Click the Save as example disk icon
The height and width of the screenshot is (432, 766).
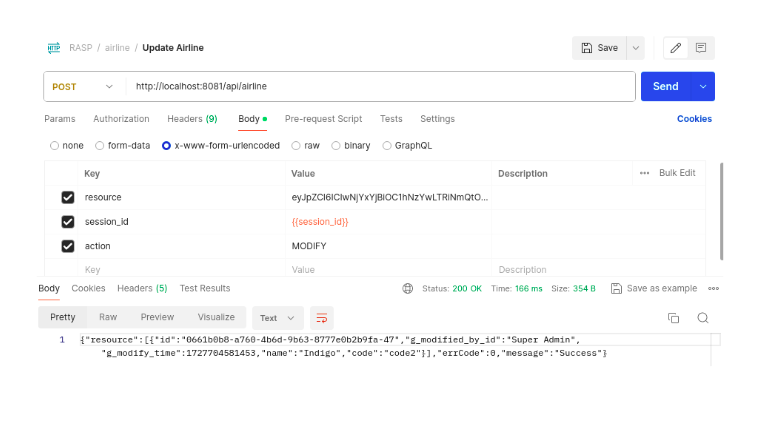[617, 288]
